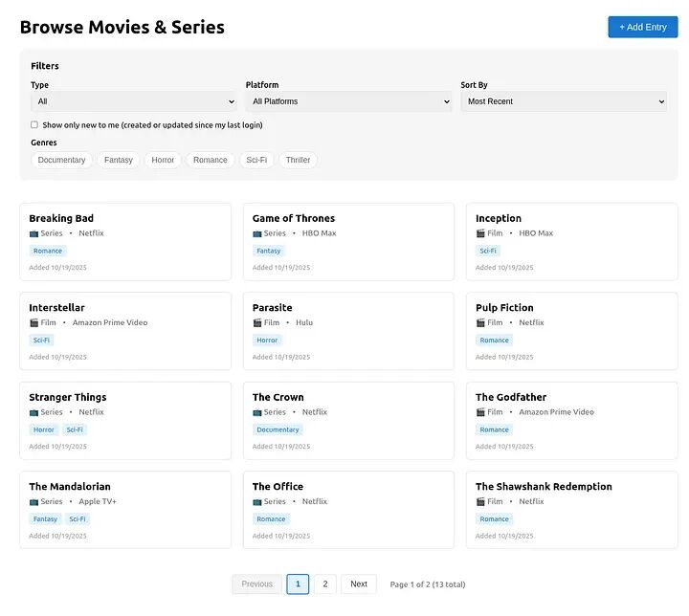The width and height of the screenshot is (689, 616).
Task: Click the Horror tag on Stranger Things card
Action: pyautogui.click(x=43, y=429)
